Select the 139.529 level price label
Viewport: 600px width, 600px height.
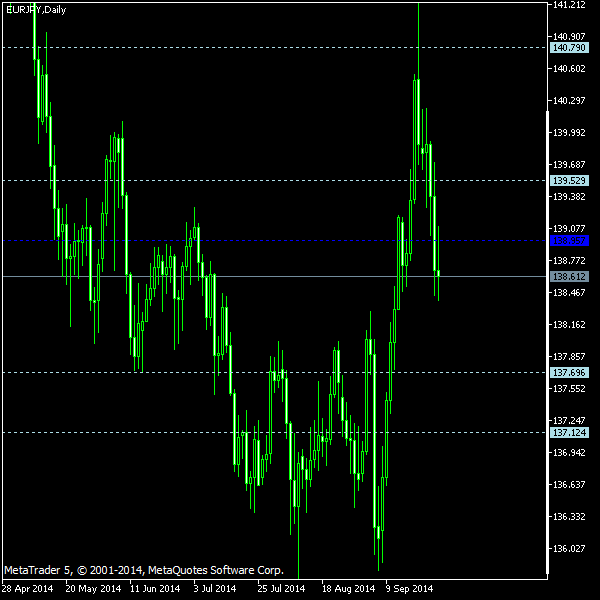coord(569,181)
